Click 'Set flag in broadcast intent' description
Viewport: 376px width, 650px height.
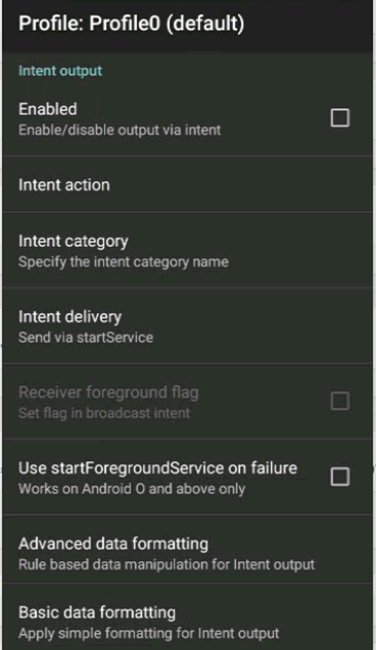(104, 413)
